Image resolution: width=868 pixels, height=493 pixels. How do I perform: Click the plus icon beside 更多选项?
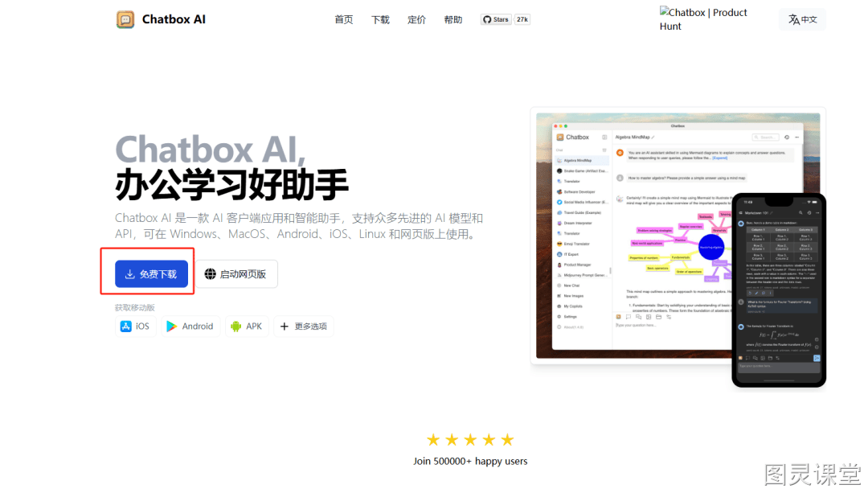284,327
